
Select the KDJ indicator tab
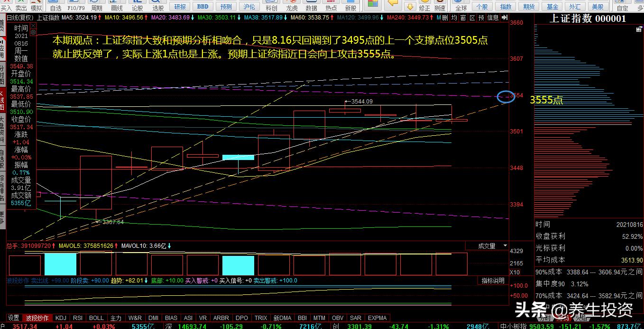click(61, 318)
